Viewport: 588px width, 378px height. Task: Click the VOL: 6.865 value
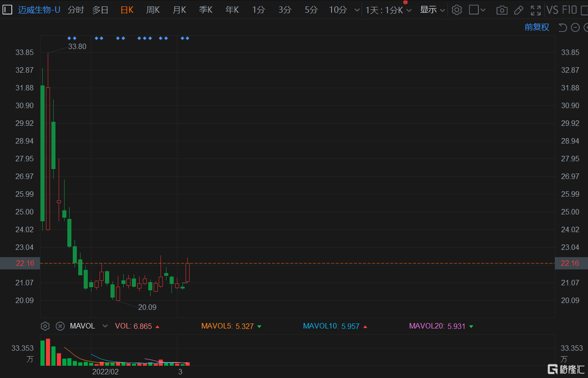[137, 326]
